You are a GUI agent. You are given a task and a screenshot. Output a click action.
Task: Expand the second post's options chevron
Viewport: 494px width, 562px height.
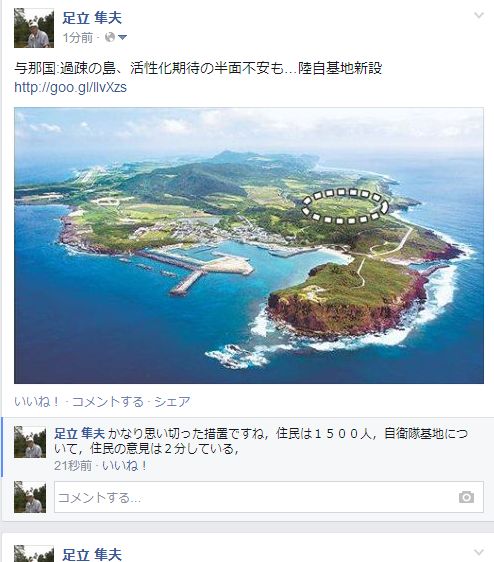[479, 552]
